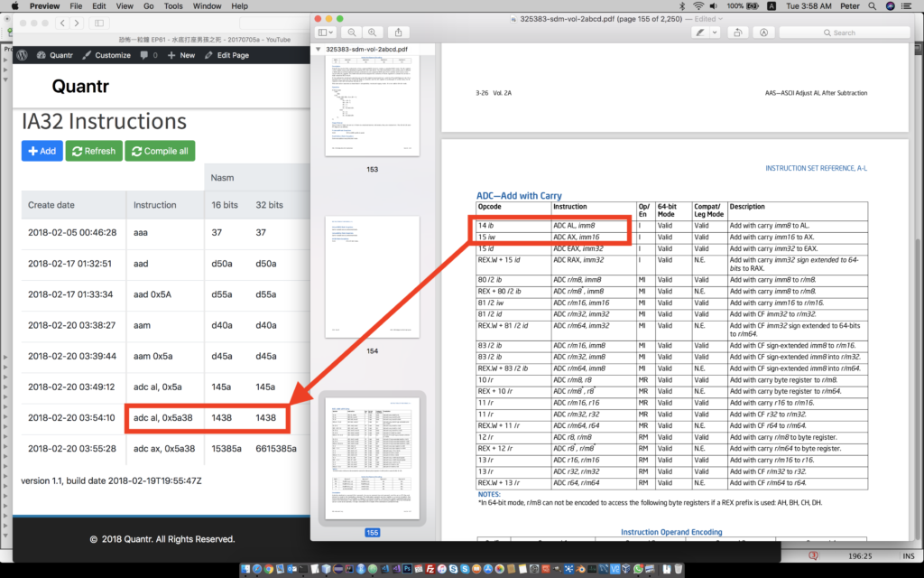Click the green Refresh button
This screenshot has height=578, width=924.
pos(94,151)
